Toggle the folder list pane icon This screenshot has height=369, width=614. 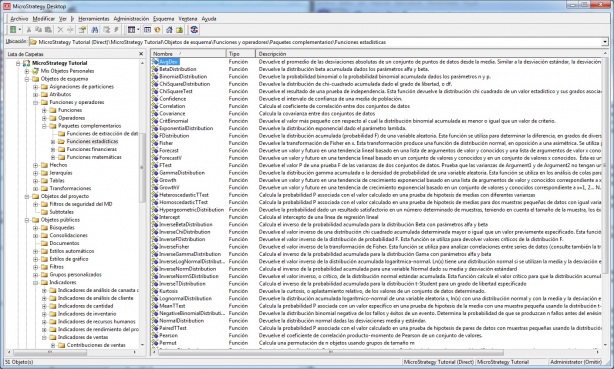[147, 30]
